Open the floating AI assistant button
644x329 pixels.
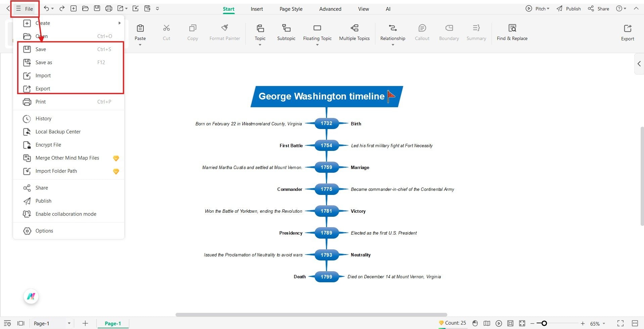click(x=31, y=296)
